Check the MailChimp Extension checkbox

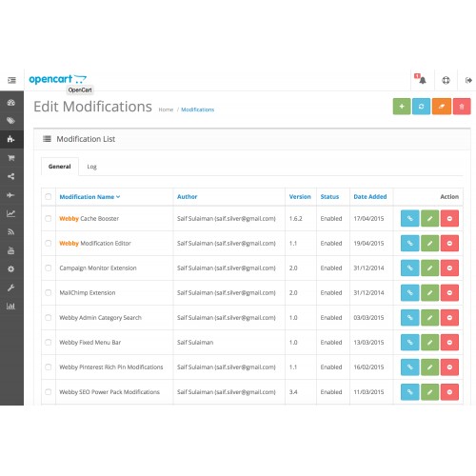49,292
